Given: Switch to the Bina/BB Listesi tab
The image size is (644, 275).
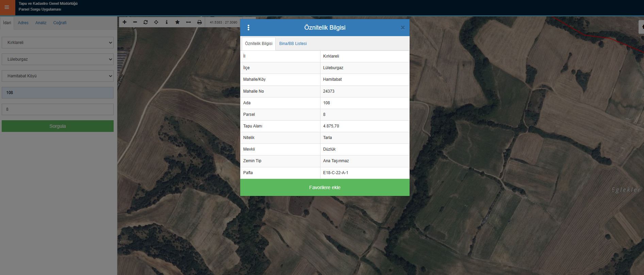Looking at the screenshot, I should [x=293, y=44].
